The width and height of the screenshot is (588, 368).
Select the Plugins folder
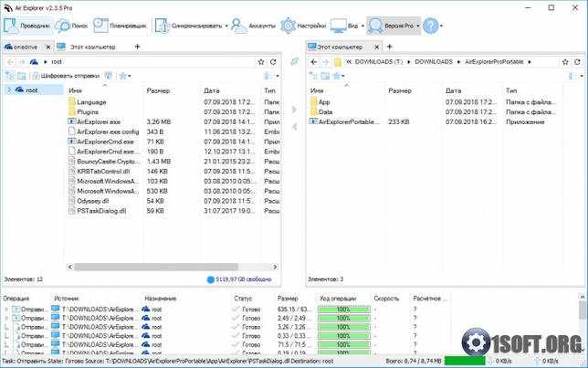pos(88,111)
